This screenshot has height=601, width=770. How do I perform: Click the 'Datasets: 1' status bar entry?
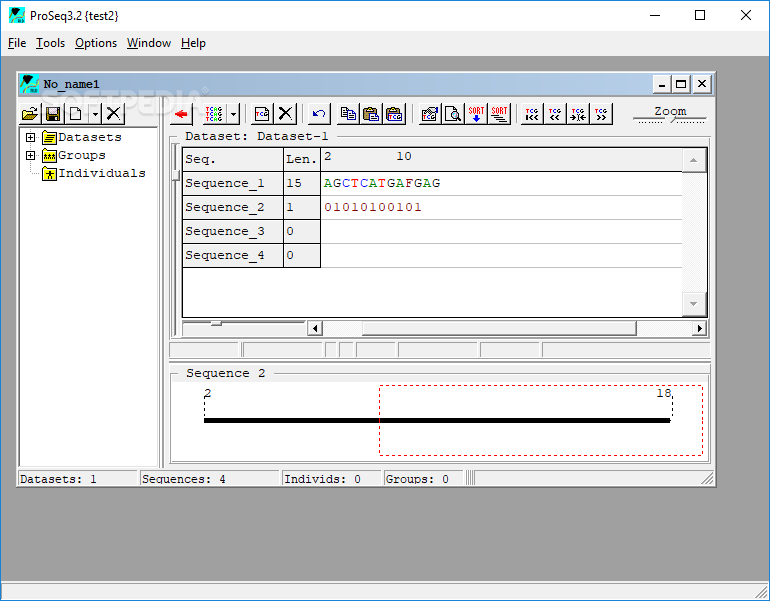point(78,479)
